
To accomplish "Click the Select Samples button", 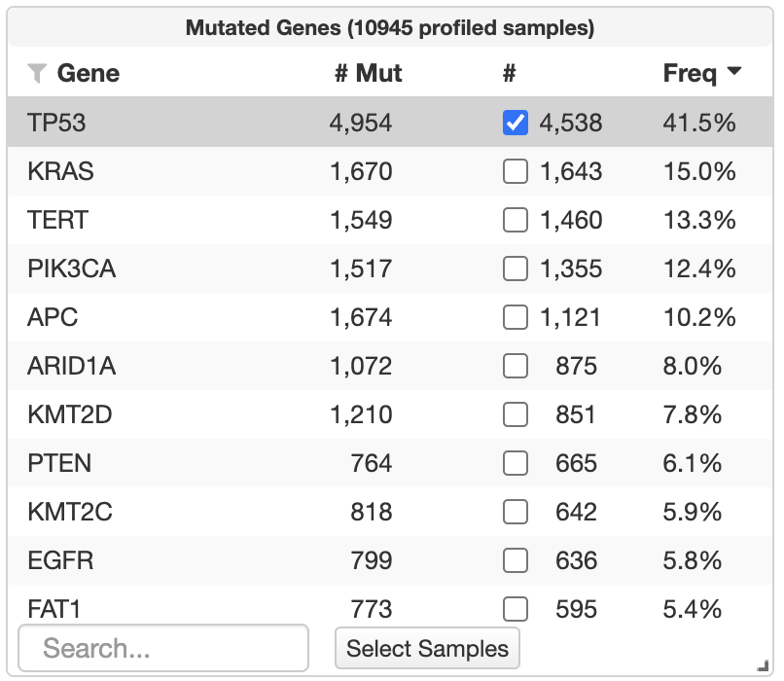I will [427, 648].
